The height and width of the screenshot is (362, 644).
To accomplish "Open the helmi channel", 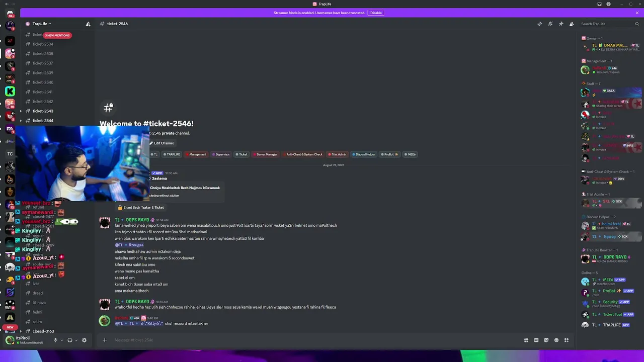I will pos(37,312).
